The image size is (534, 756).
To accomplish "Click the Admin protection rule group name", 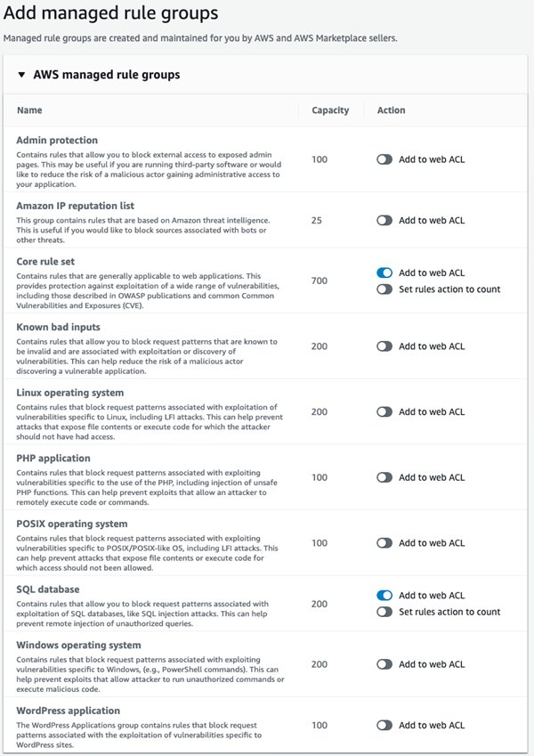I will [x=57, y=140].
